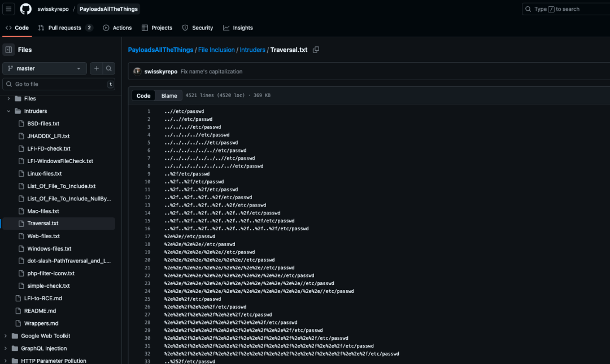This screenshot has width=610, height=364.
Task: Go to the File Inclusion breadcrumb
Action: [x=216, y=50]
